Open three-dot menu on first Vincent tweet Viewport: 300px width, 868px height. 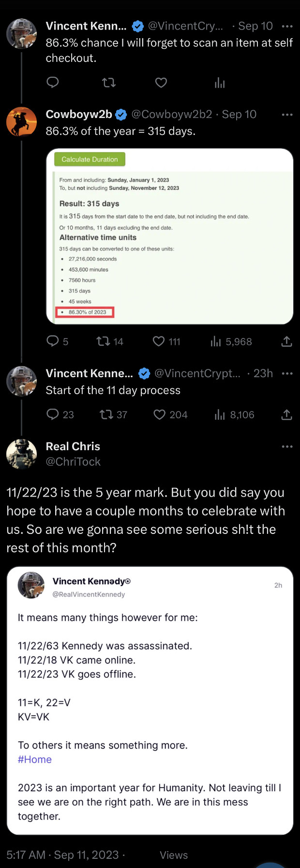click(287, 26)
